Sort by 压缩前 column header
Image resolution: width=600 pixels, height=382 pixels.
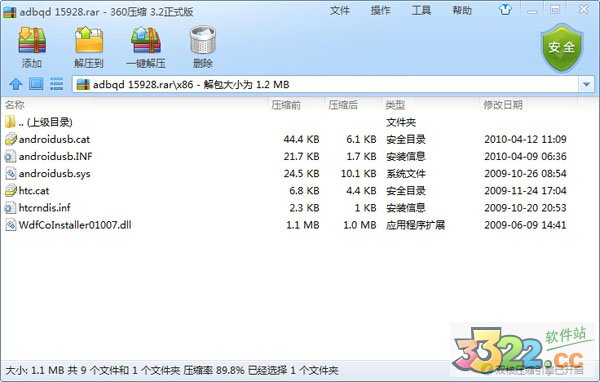[286, 105]
